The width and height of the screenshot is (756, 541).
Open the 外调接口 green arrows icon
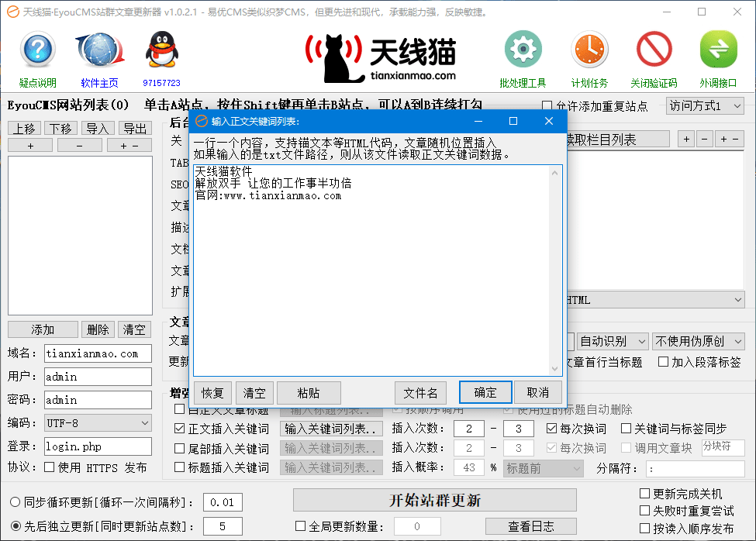click(718, 49)
